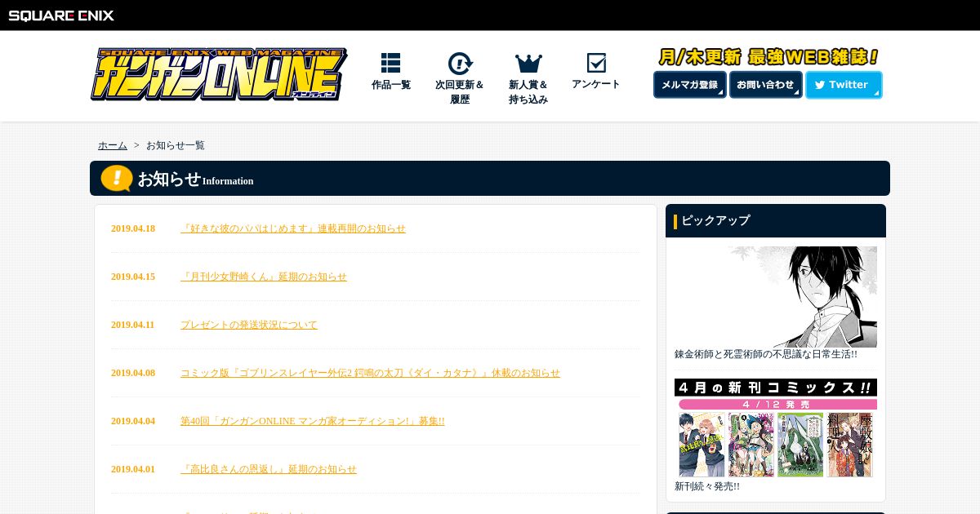Open ゴブリンスレイヤー外伝2 休載のお知らせ link

371,373
